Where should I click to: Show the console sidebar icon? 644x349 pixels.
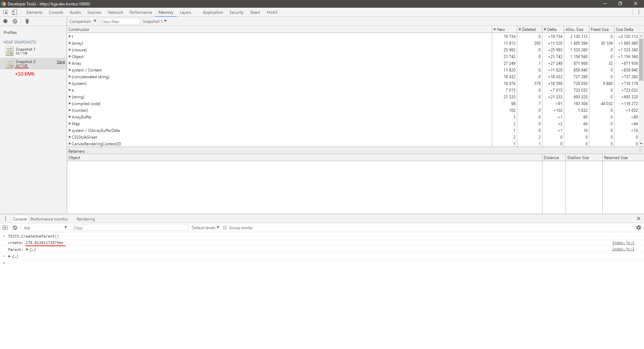pyautogui.click(x=5, y=228)
